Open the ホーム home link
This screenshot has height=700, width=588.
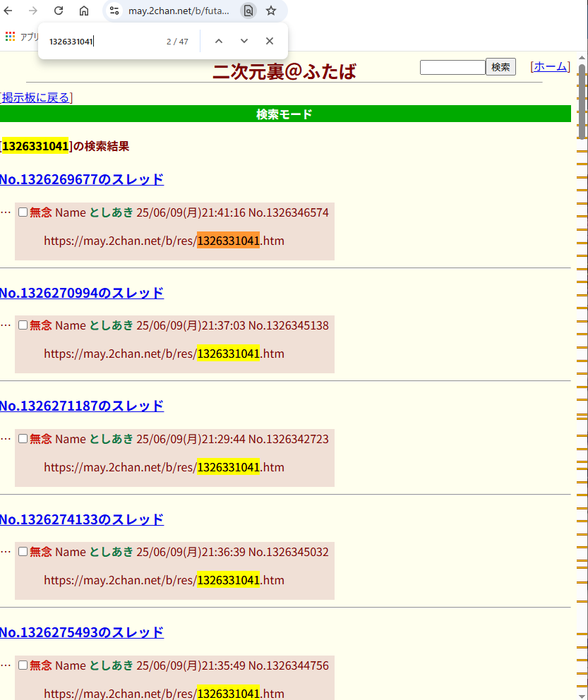tap(551, 66)
